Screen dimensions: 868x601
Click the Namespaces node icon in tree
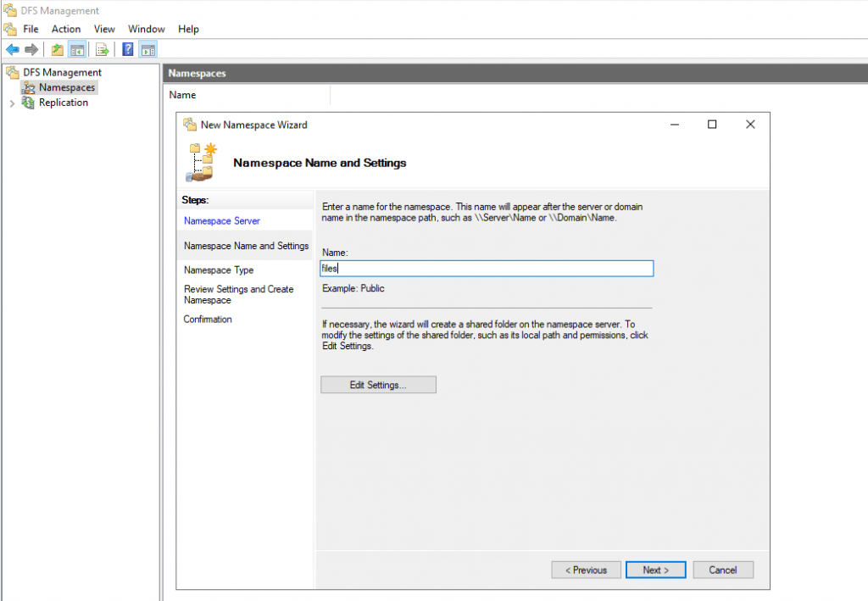[28, 87]
